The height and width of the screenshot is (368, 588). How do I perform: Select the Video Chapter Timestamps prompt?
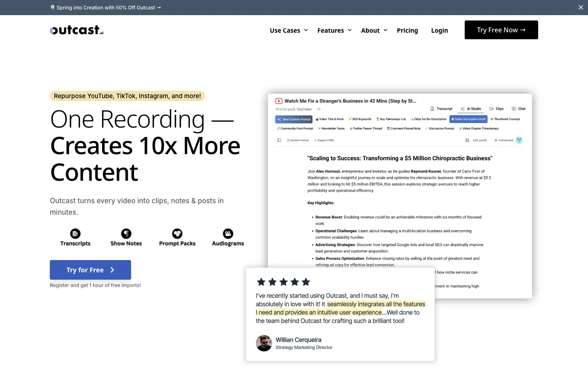tap(479, 128)
